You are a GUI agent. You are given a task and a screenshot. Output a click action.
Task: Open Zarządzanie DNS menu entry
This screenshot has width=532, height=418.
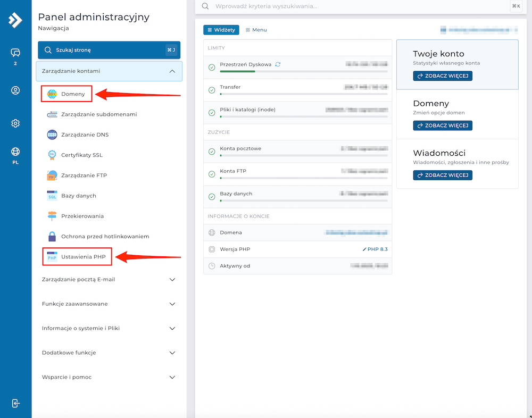85,135
